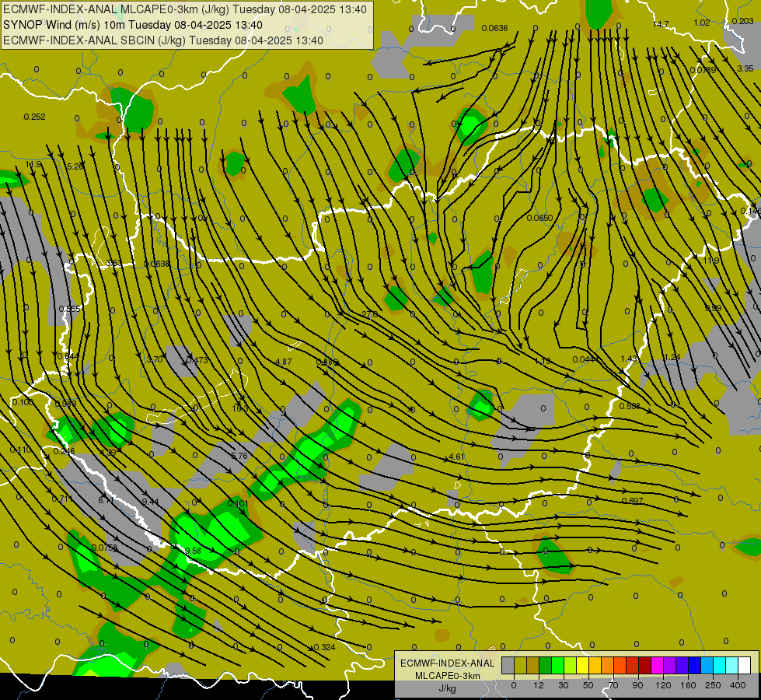Click the bright green legend swatch

click(x=557, y=666)
